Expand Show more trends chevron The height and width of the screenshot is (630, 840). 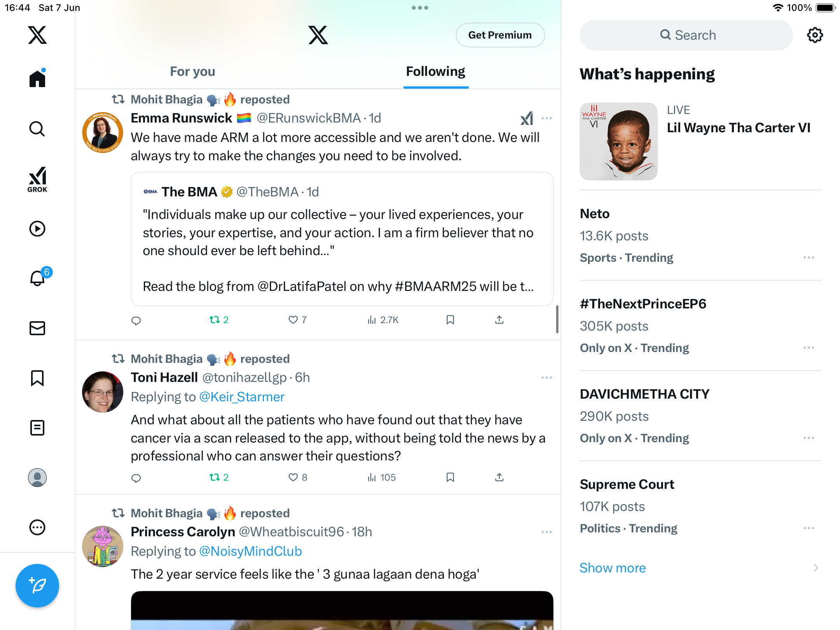(816, 568)
